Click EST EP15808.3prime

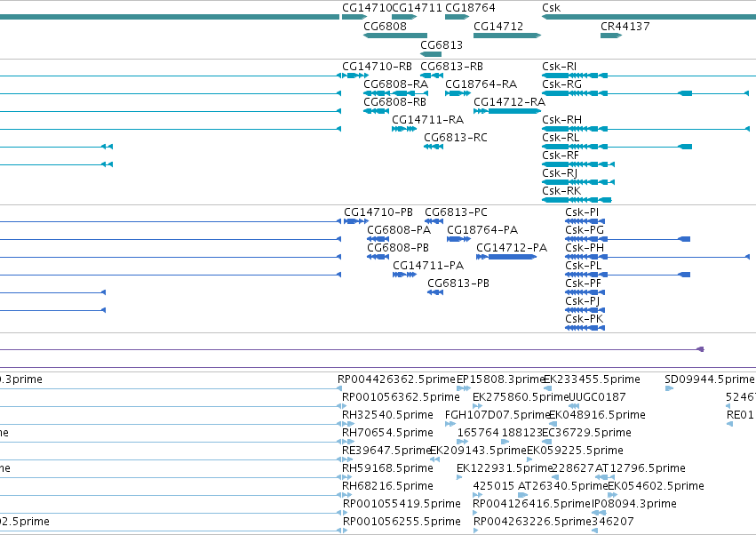(500, 379)
